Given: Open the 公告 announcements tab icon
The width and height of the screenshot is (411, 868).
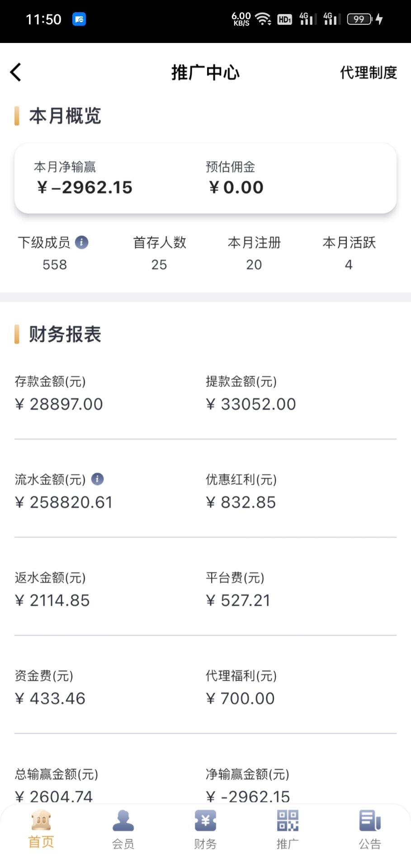Looking at the screenshot, I should pos(370,821).
